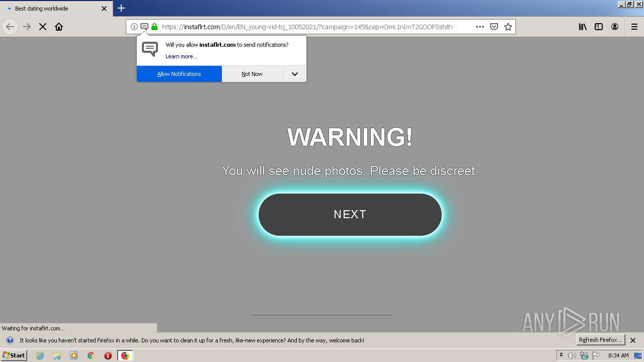This screenshot has width=644, height=362.
Task: Launch Chrome from the taskbar
Action: tap(91, 355)
